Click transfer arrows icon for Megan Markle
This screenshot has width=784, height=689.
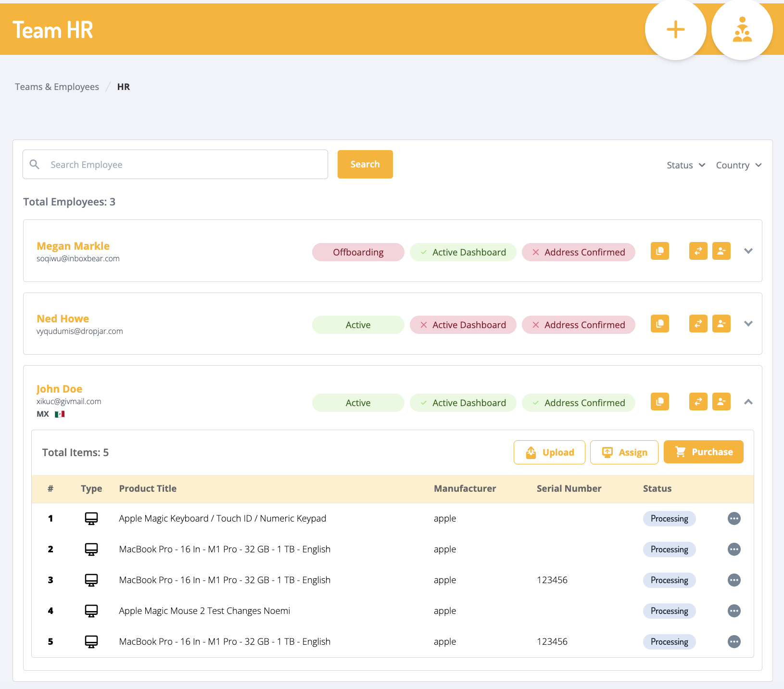pyautogui.click(x=698, y=251)
